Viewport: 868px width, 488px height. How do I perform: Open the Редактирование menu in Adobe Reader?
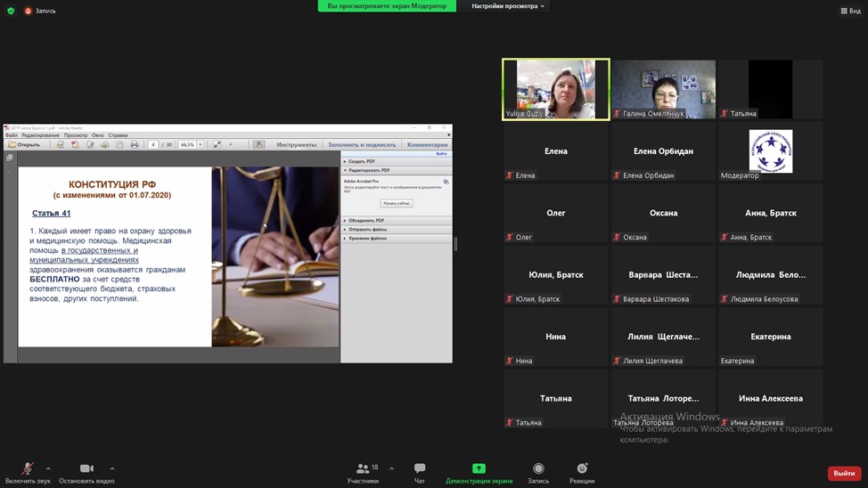click(x=40, y=135)
